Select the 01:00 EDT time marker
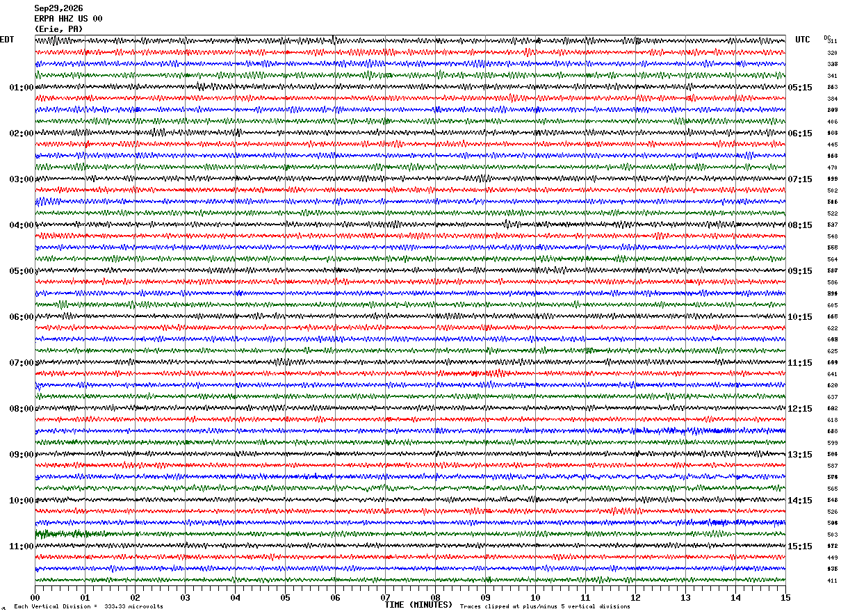 [x=22, y=88]
